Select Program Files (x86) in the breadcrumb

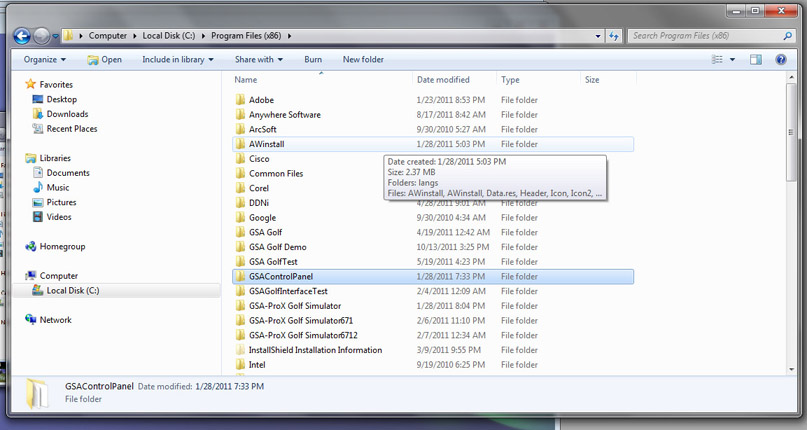pos(246,36)
